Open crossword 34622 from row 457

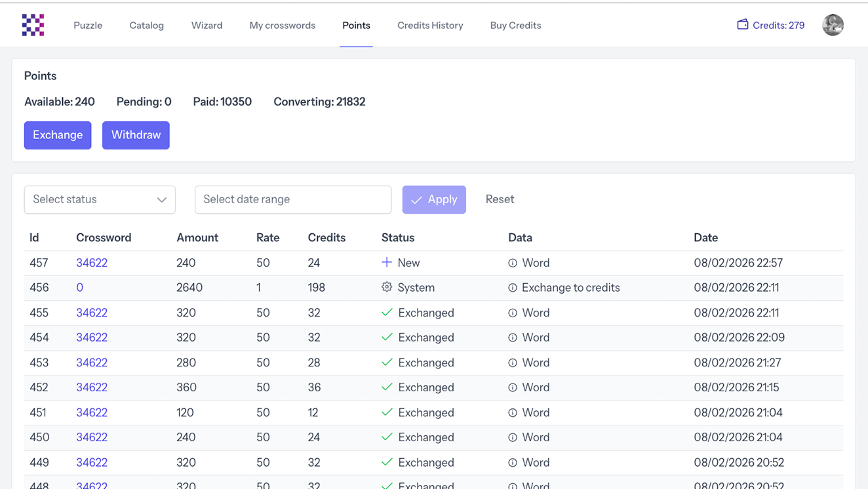pyautogui.click(x=92, y=262)
